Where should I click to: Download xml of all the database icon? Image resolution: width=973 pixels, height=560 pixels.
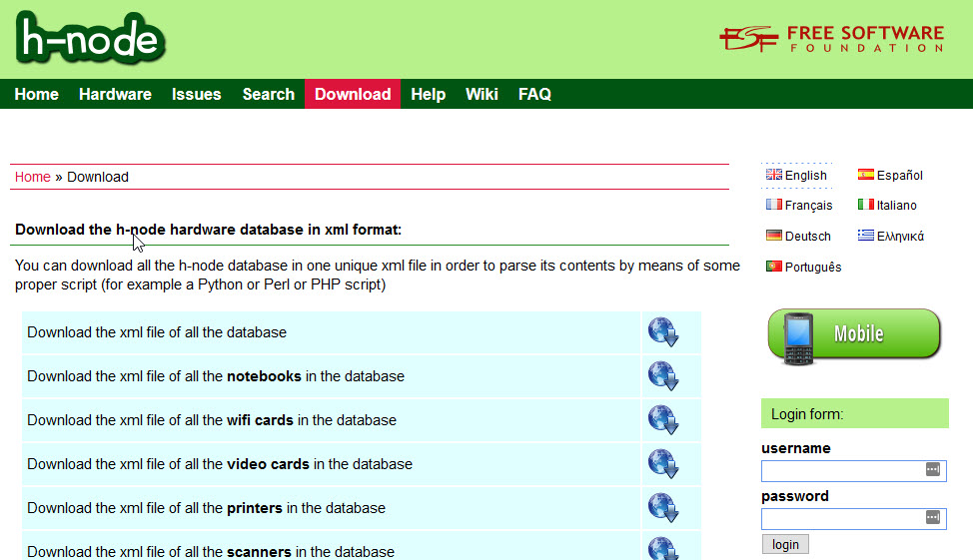click(x=663, y=331)
